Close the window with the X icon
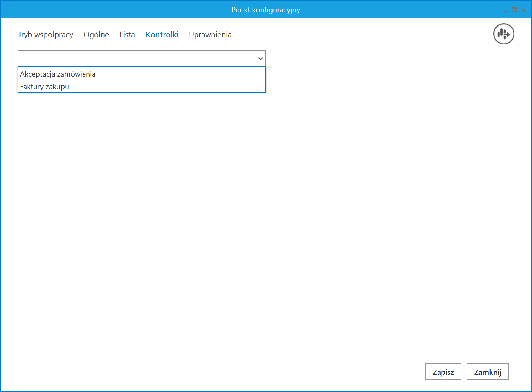Image resolution: width=532 pixels, height=392 pixels. 524,10
